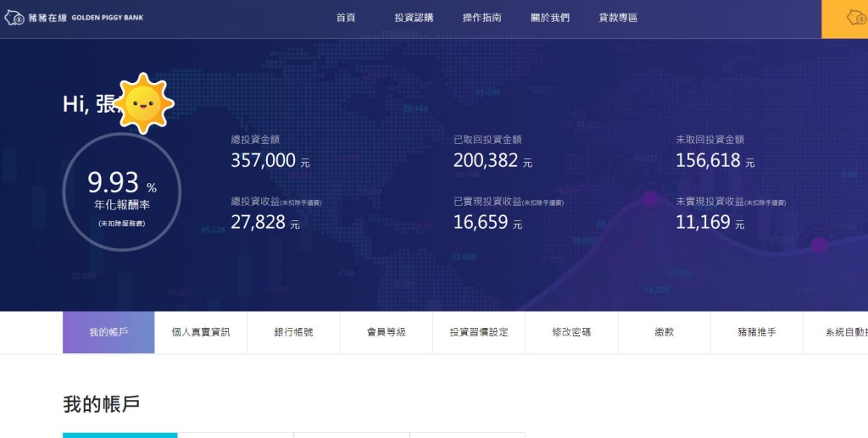Open the 投資習慣設定 tab
868x438 pixels.
click(479, 332)
